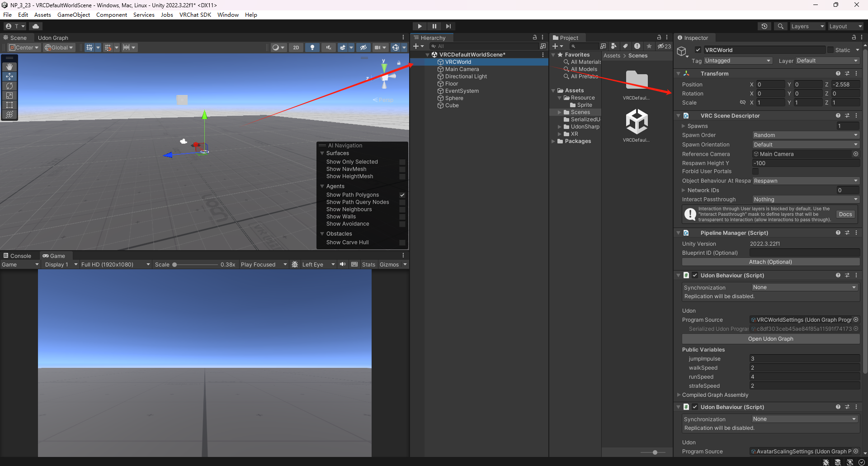Switch to the Udon Graph tab
Screen dimensions: 868x466
point(53,38)
